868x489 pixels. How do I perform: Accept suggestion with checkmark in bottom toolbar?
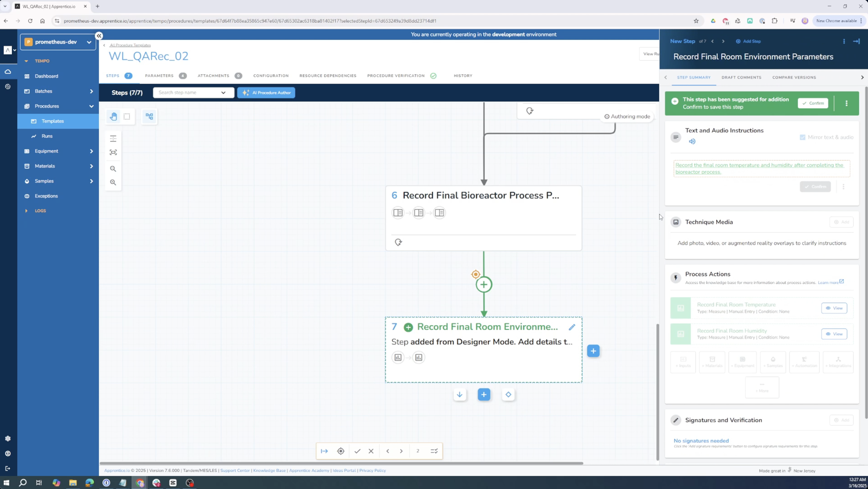357,451
